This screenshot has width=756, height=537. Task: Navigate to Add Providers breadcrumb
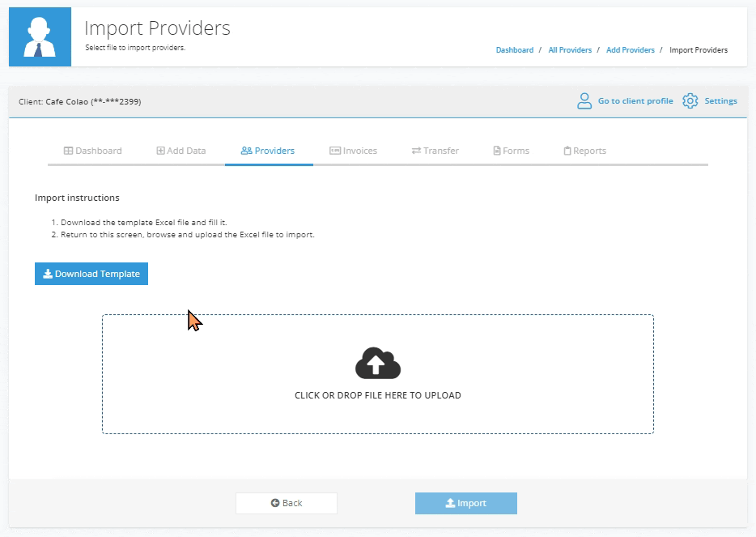click(x=630, y=49)
